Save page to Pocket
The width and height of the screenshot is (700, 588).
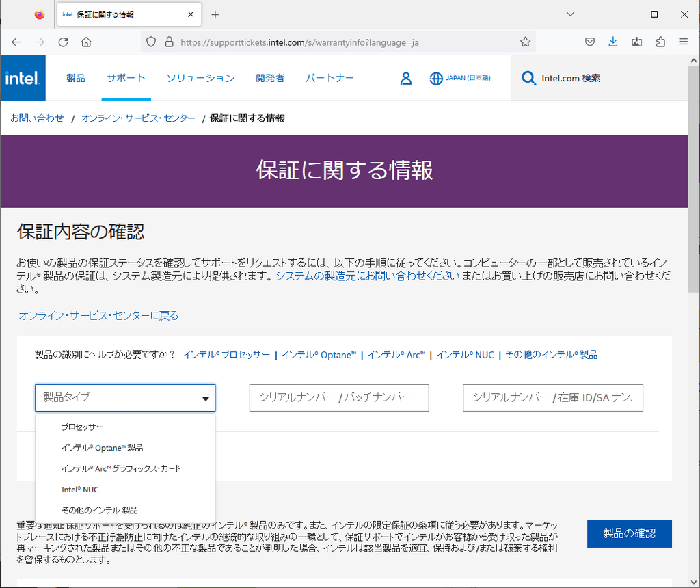[590, 42]
